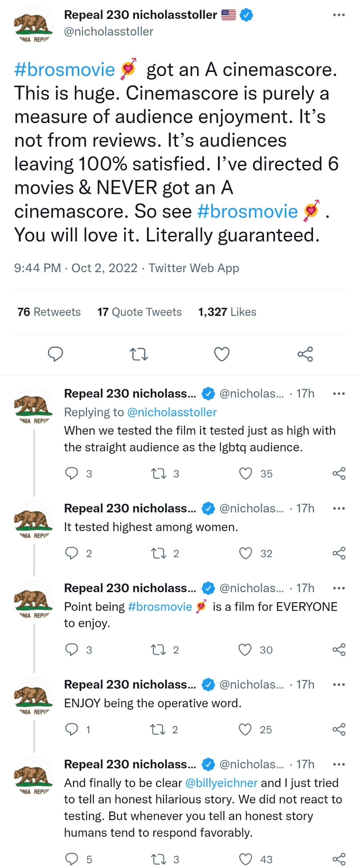This screenshot has height=868, width=360.
Task: View the 1,327 Likes list
Action: [227, 312]
